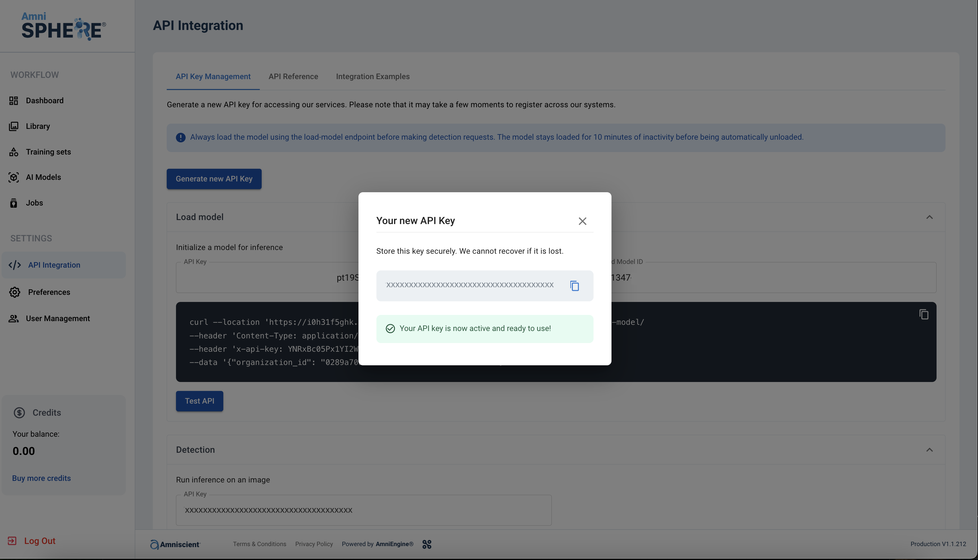Click the Training sets shapes icon
The image size is (978, 560).
14,152
